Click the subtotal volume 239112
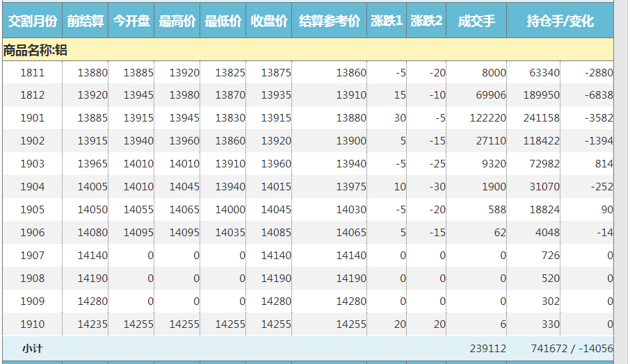 click(487, 348)
